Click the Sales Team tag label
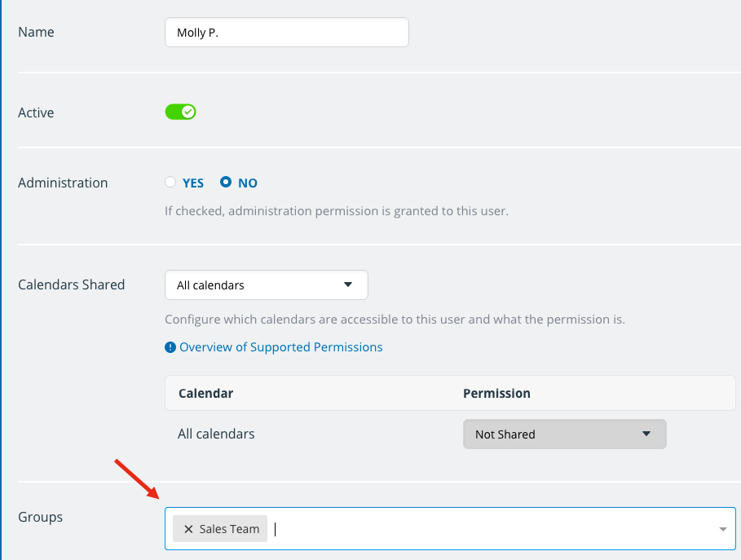The image size is (741, 560). [229, 529]
